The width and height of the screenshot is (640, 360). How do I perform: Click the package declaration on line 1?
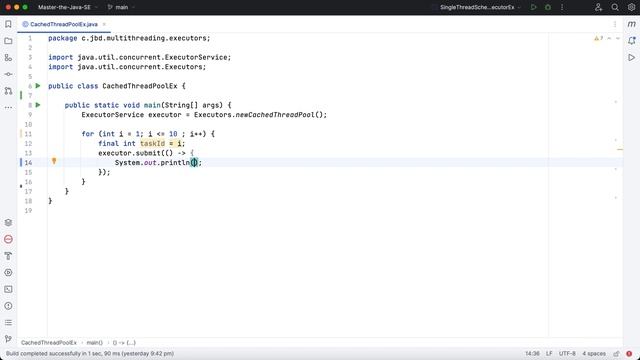[129, 38]
